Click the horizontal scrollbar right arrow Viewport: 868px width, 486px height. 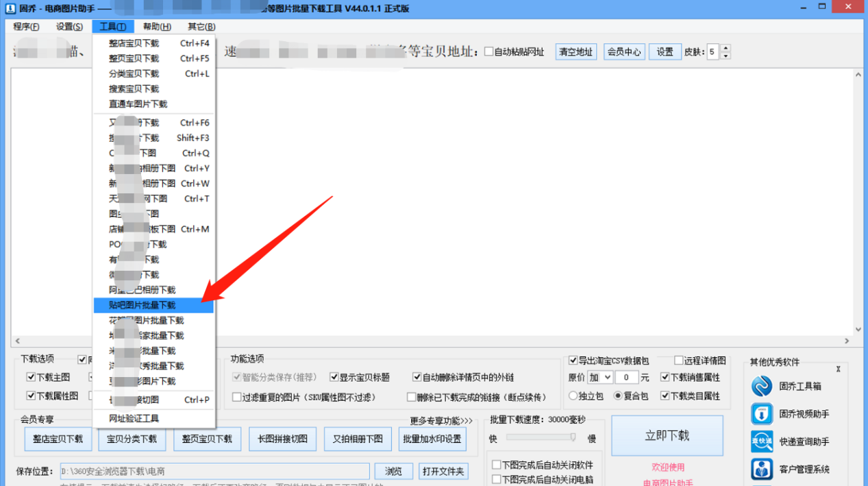(847, 341)
